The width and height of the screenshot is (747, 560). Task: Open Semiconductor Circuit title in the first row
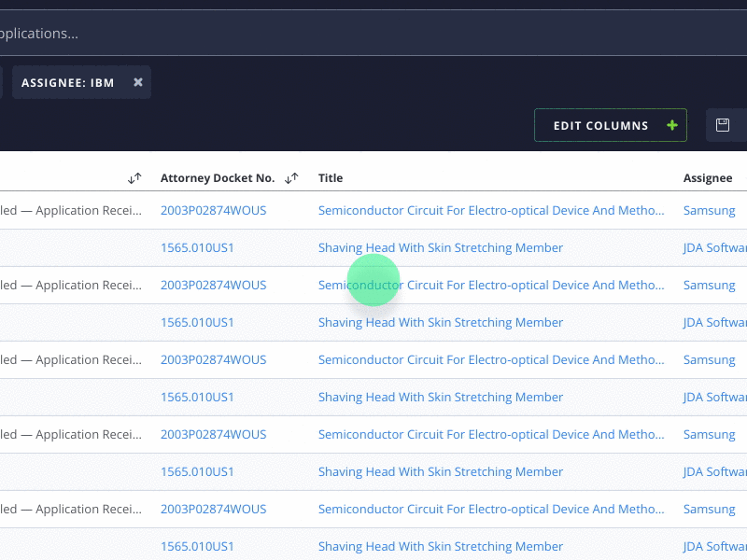(491, 211)
